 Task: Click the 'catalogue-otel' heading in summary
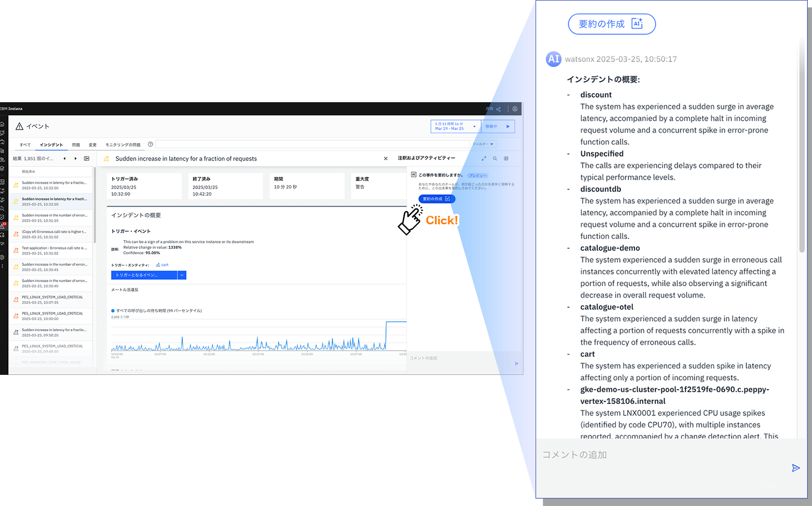[x=607, y=307]
